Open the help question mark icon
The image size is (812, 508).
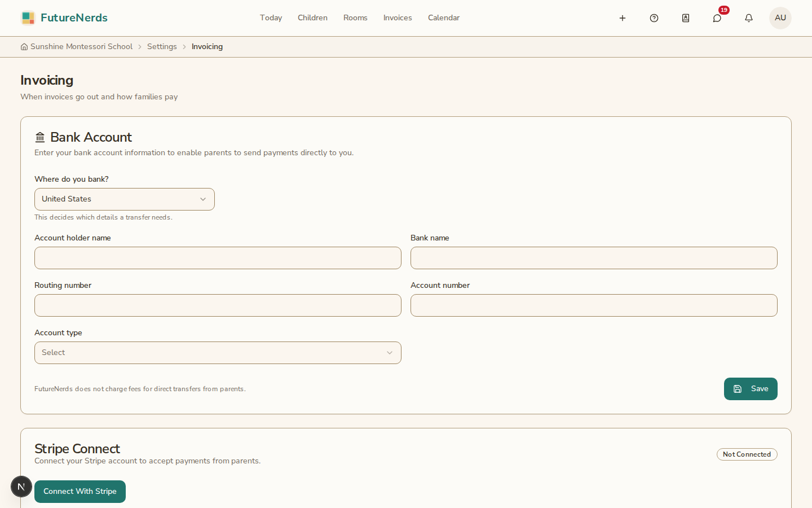coord(654,18)
